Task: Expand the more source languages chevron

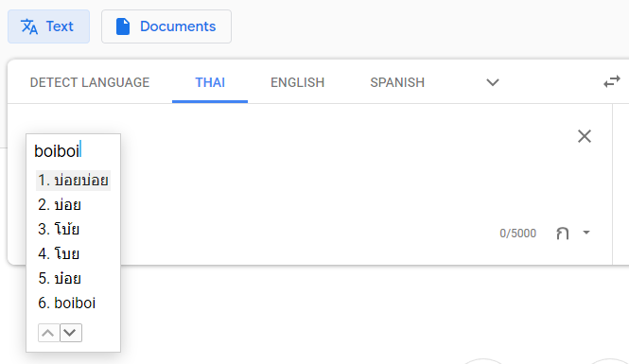Action: (493, 82)
